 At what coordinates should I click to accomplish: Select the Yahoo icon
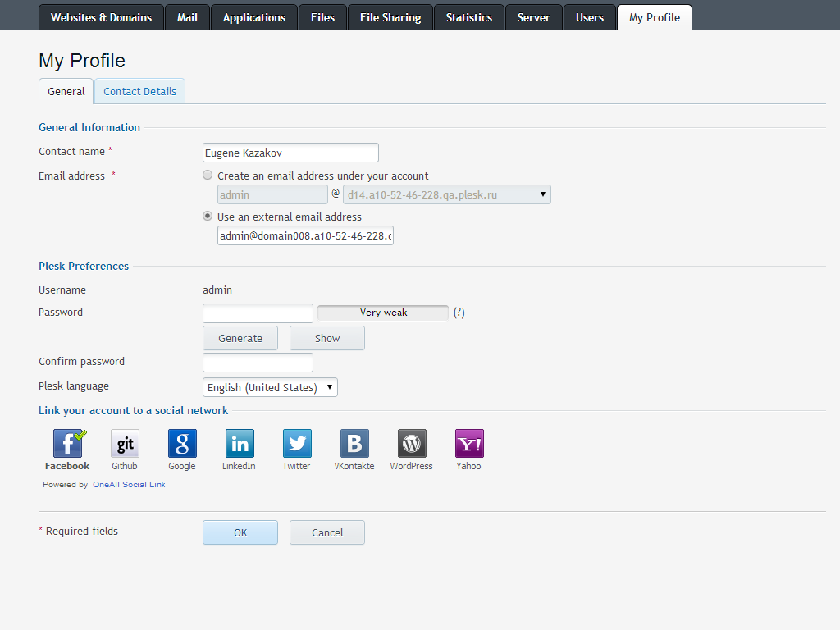(469, 444)
